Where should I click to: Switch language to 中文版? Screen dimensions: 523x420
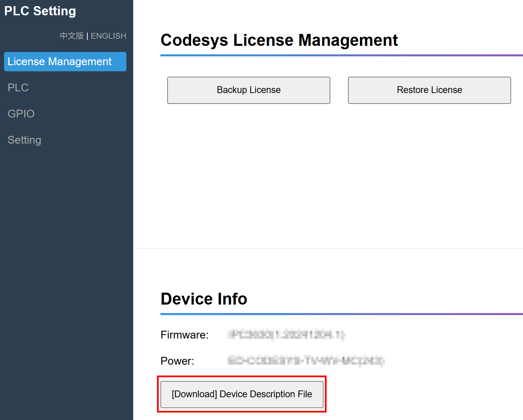coord(71,36)
